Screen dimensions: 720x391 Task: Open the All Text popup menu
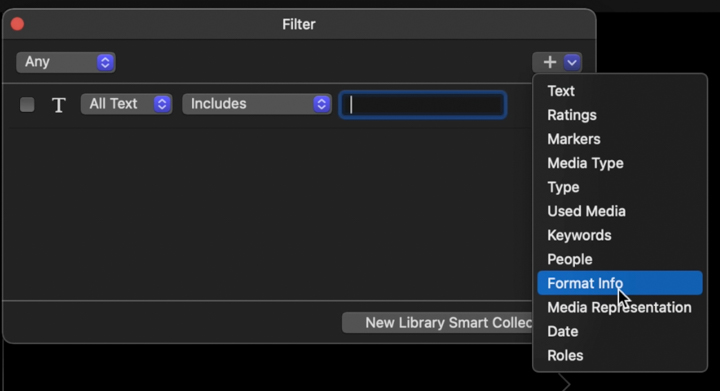(x=127, y=104)
